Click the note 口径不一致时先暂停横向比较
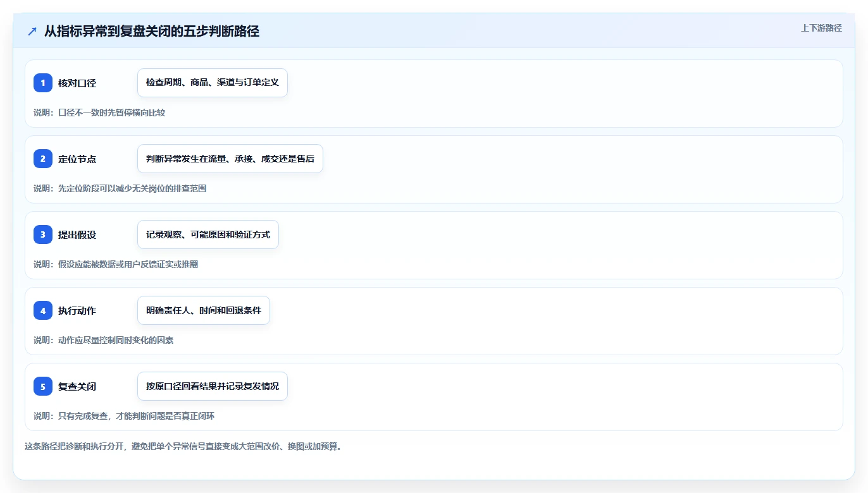868x493 pixels. pyautogui.click(x=111, y=113)
